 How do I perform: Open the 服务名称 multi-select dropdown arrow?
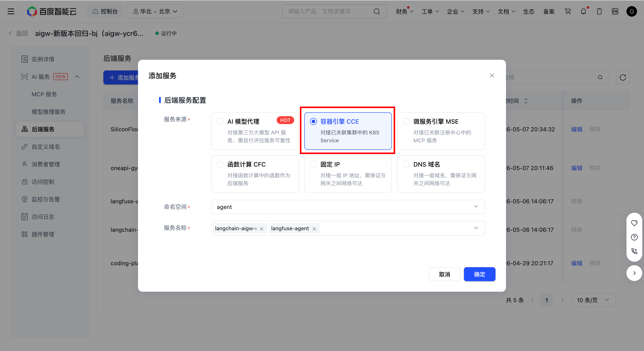476,228
